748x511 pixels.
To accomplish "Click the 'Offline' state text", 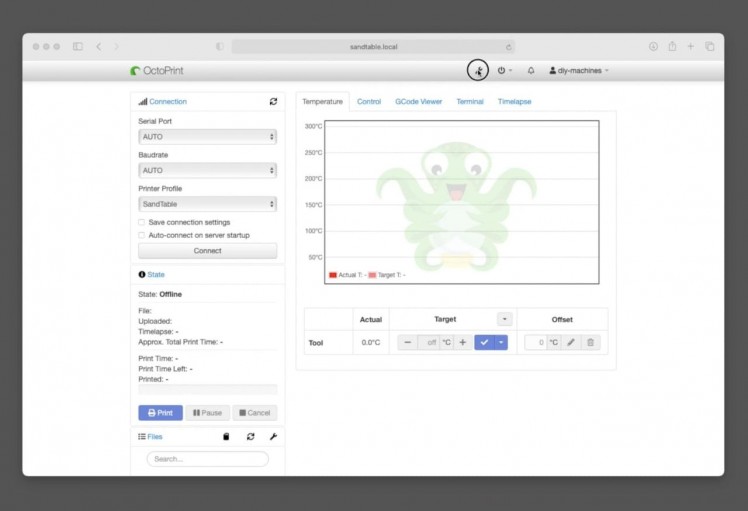I will pos(170,294).
